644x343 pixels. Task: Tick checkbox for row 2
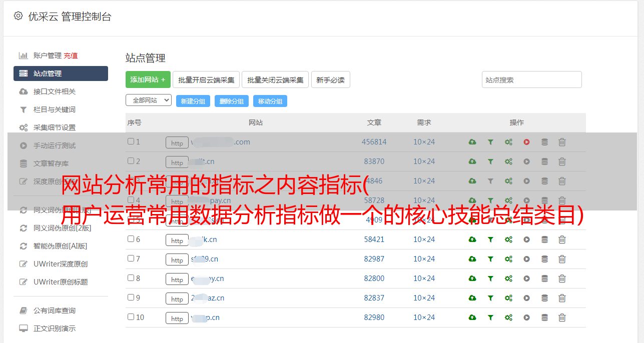(x=131, y=161)
